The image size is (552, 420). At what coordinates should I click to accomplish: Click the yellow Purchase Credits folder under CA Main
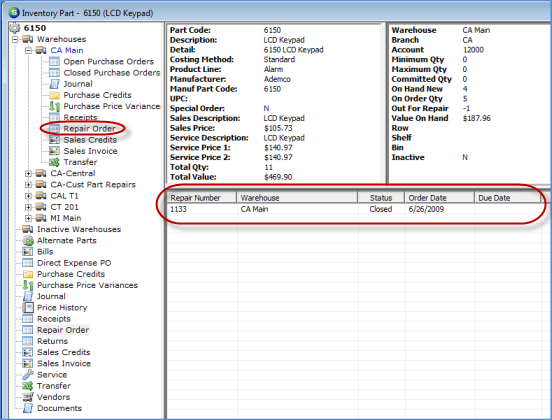[54, 95]
